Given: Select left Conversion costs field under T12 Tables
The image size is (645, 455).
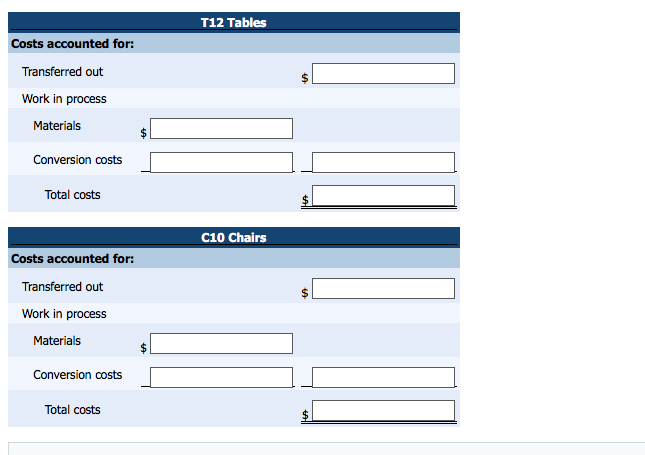Looking at the screenshot, I should pos(222,162).
